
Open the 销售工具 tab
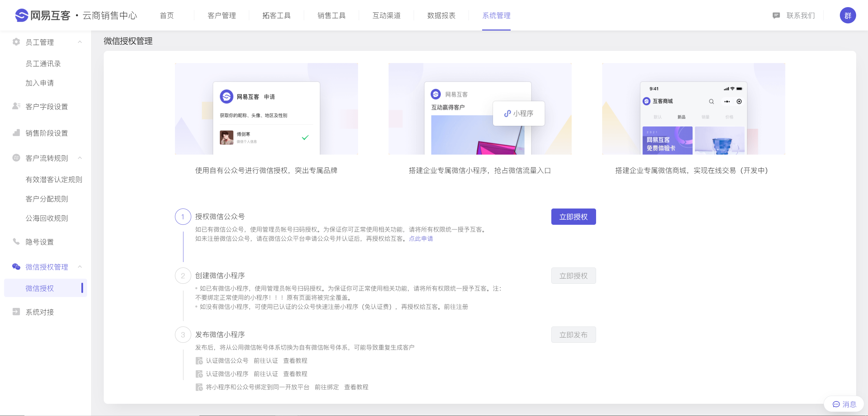point(332,16)
